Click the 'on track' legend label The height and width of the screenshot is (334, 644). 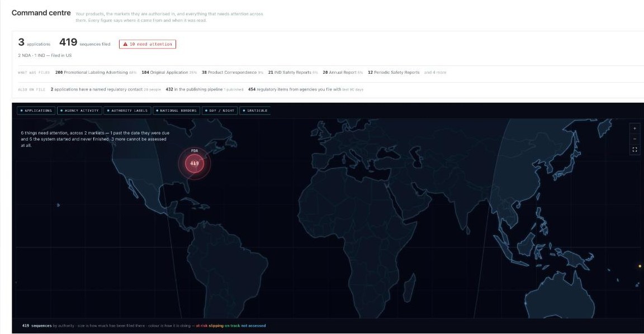tap(233, 326)
